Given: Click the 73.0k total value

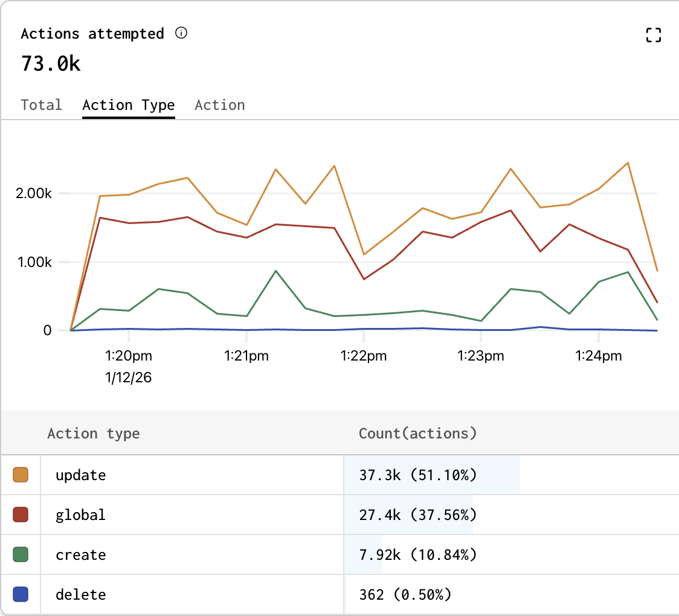Looking at the screenshot, I should pyautogui.click(x=51, y=63).
